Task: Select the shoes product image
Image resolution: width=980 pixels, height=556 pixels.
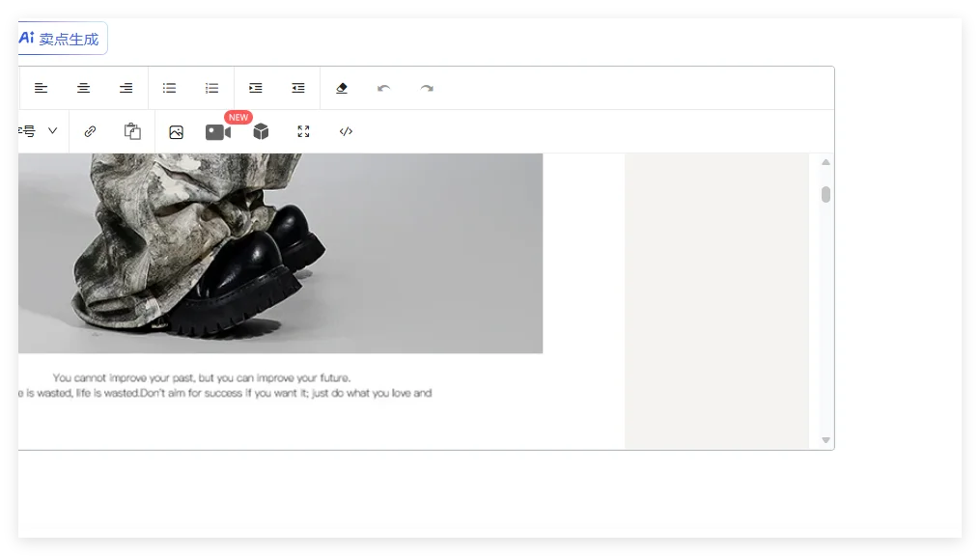Action: point(281,254)
